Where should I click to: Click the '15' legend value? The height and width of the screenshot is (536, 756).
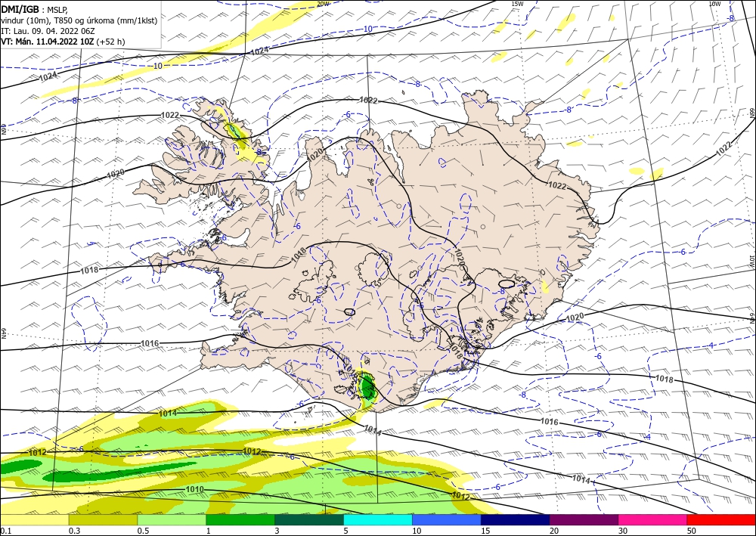485,531
